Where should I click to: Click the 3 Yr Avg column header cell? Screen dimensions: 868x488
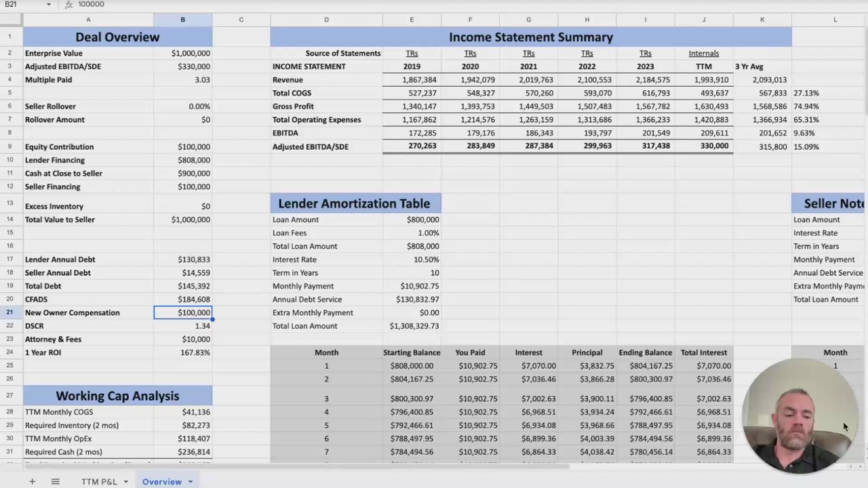[x=762, y=66]
